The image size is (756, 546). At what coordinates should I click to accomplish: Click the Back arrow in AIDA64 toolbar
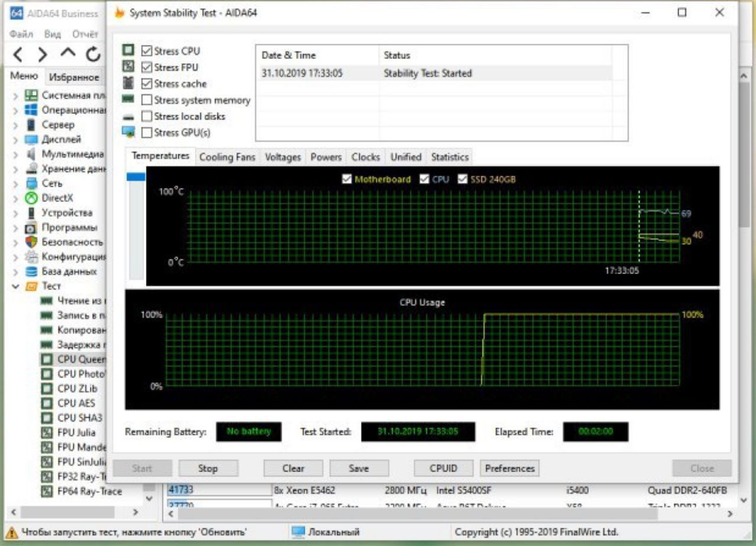tap(18, 55)
